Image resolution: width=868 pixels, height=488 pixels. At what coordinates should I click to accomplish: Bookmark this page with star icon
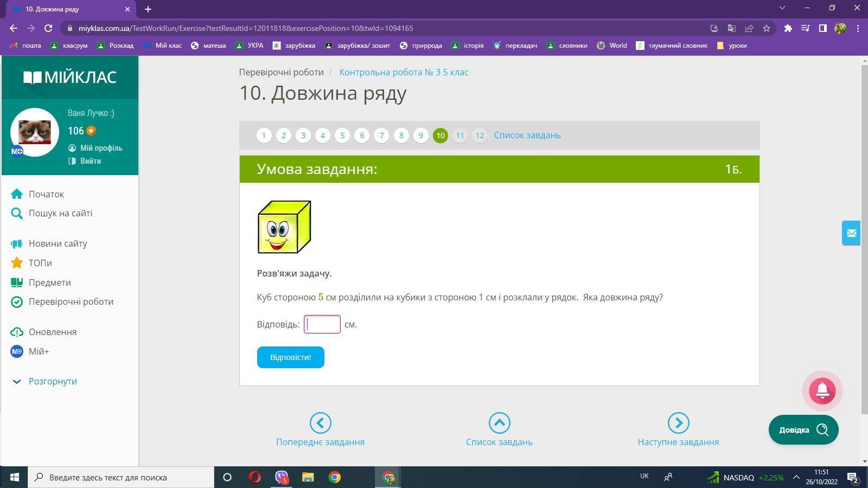766,28
